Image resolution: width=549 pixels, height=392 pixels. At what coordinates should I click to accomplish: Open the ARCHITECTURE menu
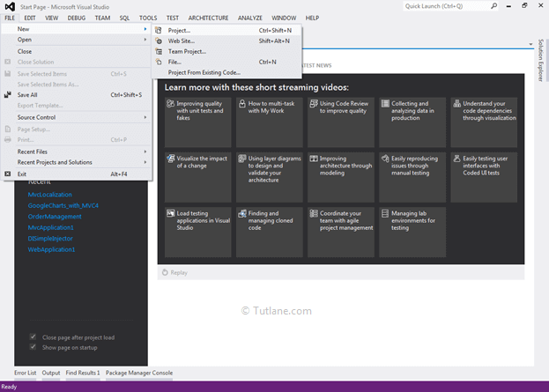(208, 18)
